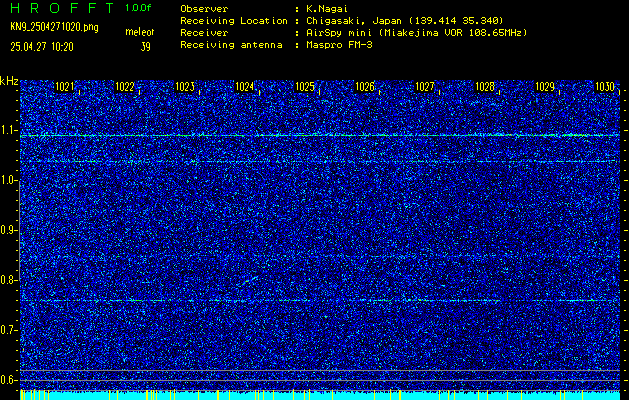Image resolution: width=629 pixels, height=400 pixels.
Task: Click the HROFFT title text
Action: click(62, 8)
